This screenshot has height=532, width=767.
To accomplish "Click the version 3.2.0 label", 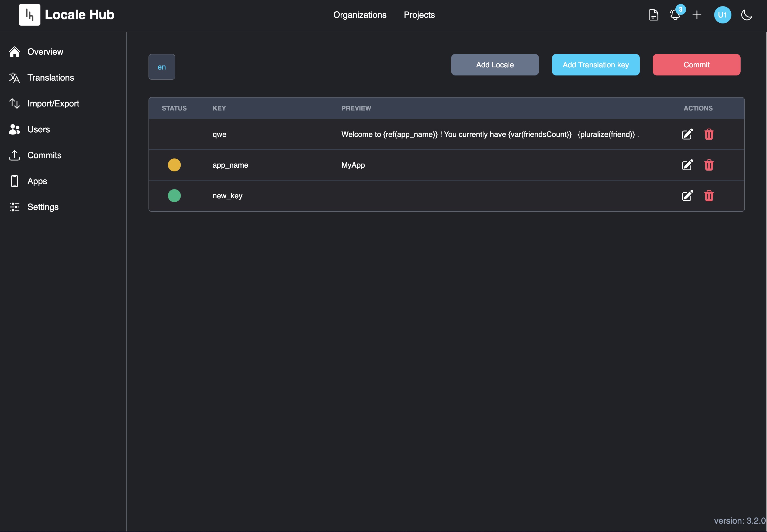I will [x=739, y=521].
